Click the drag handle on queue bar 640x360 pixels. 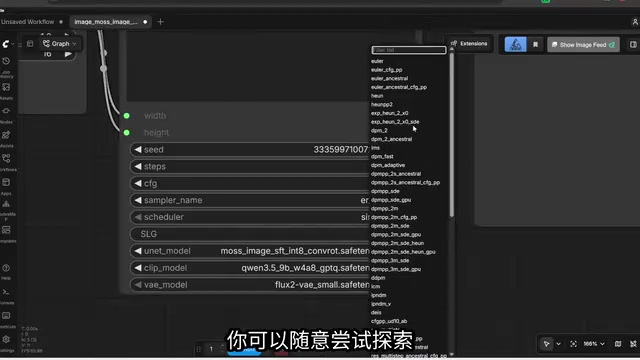pos(199,349)
